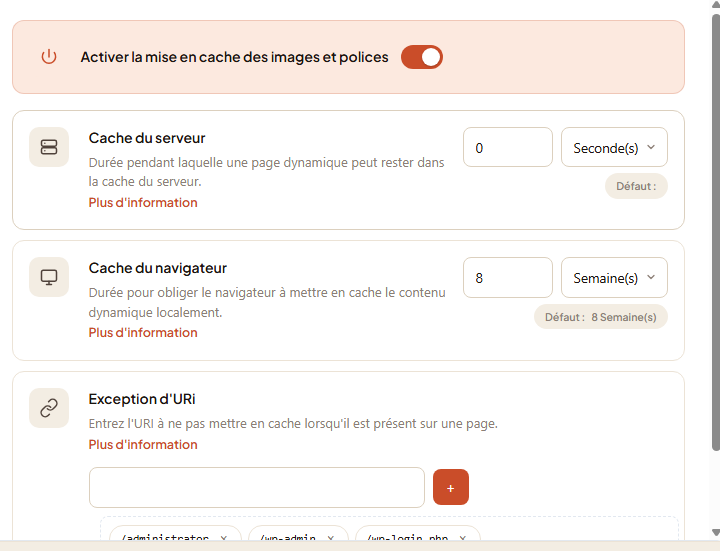
Task: Click the Défaut: 8 Semaine(s) badge
Action: tap(601, 317)
